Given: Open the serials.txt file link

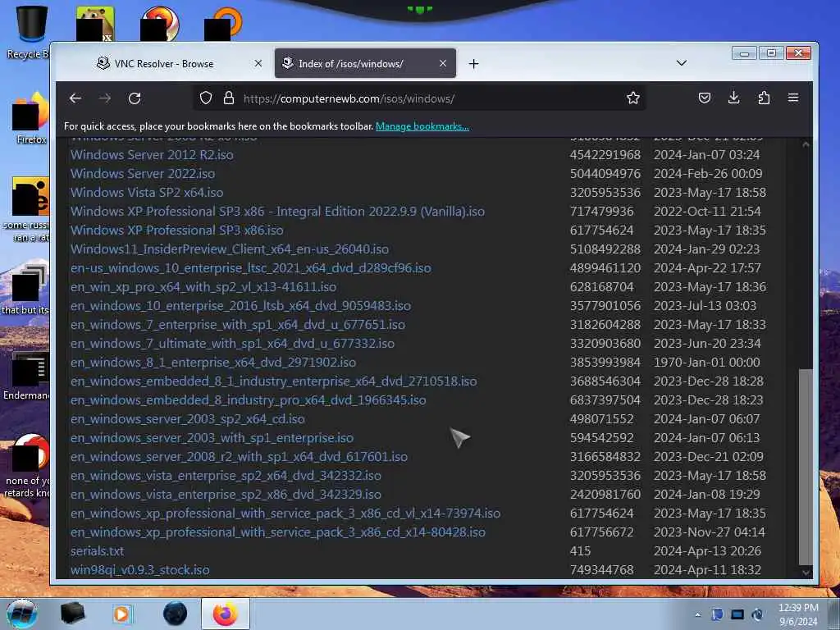Looking at the screenshot, I should point(97,550).
